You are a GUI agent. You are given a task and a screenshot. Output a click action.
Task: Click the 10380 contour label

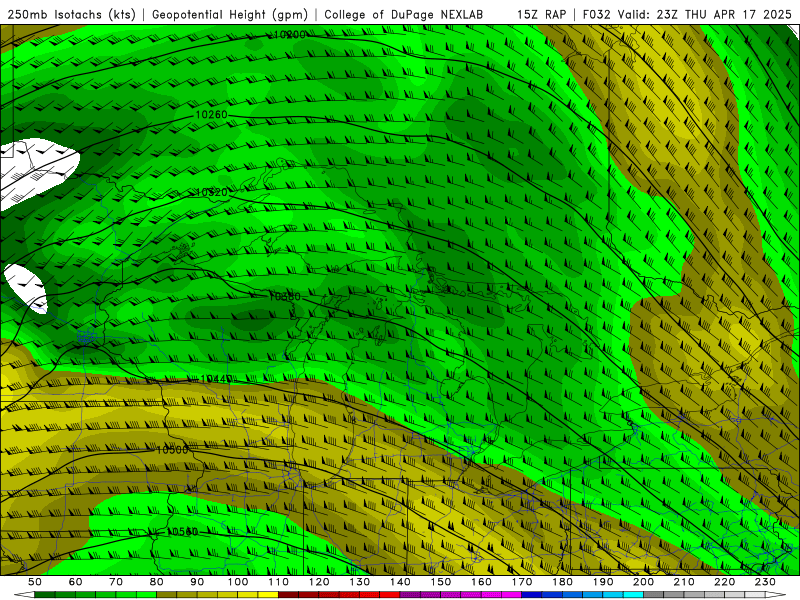(x=285, y=296)
